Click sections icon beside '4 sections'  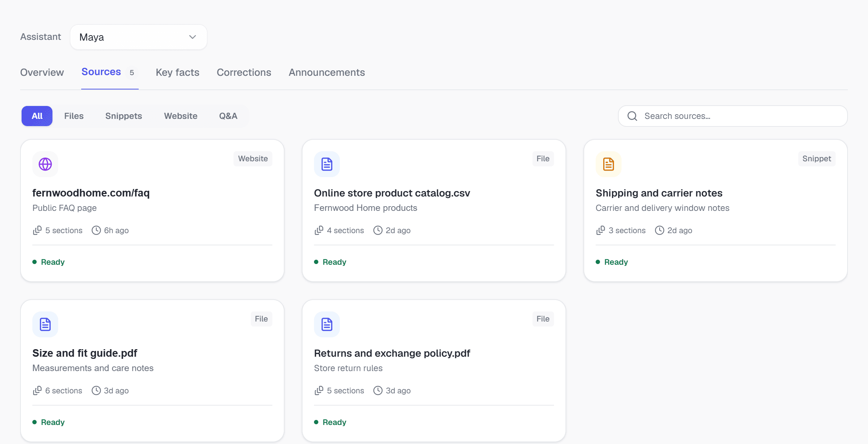[x=319, y=230]
